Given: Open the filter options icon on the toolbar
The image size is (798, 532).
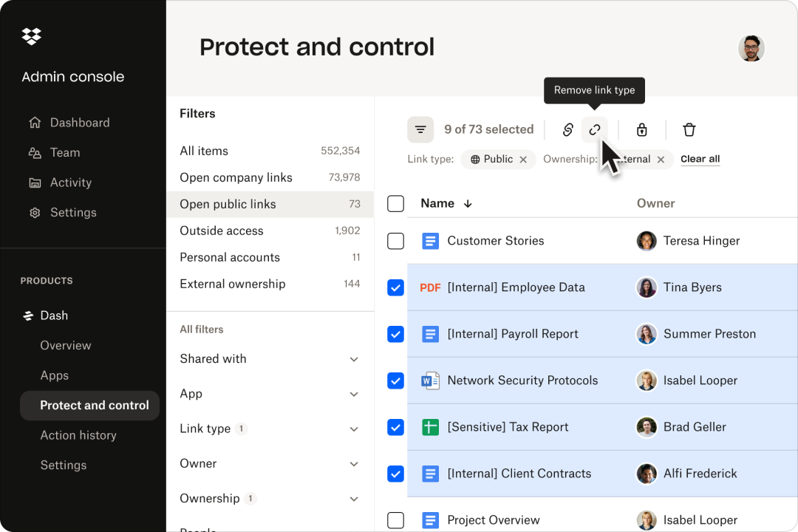Looking at the screenshot, I should point(420,129).
